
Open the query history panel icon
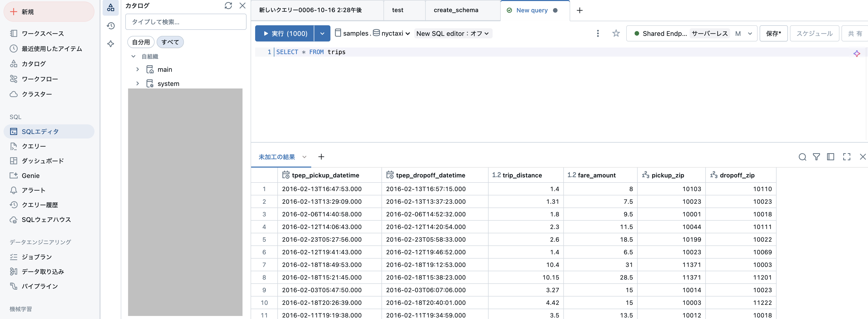tap(111, 26)
